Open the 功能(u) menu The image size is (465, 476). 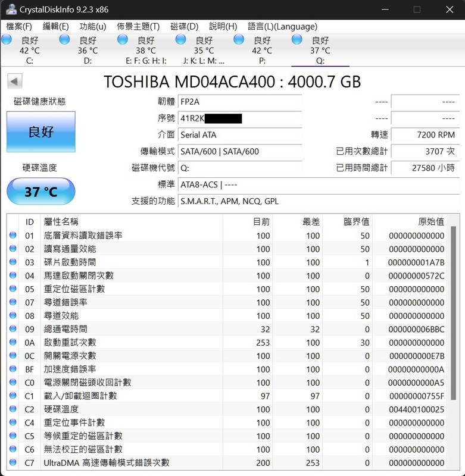click(x=93, y=27)
